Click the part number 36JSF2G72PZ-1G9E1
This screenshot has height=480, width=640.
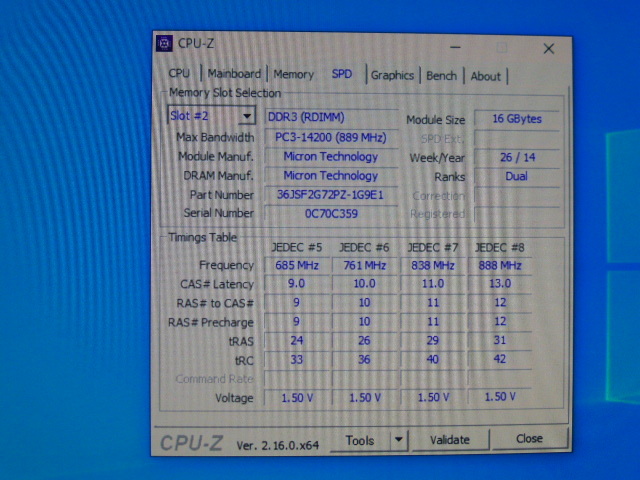(x=331, y=195)
